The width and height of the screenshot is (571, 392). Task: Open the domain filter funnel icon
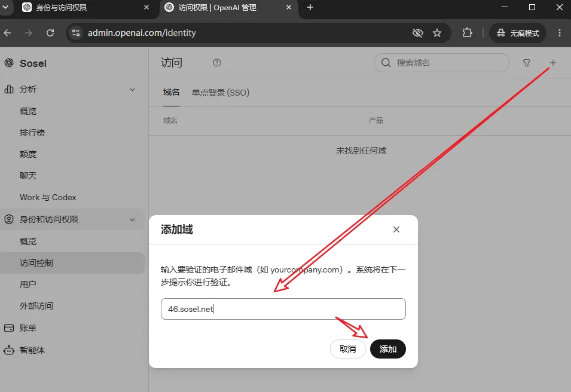(x=527, y=63)
